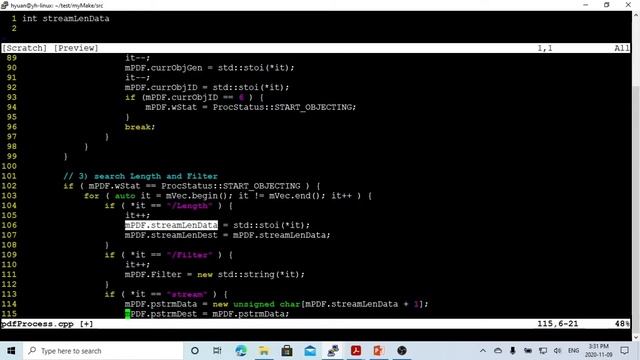
Task: Open File Explorer from the taskbar
Action: coord(264,351)
